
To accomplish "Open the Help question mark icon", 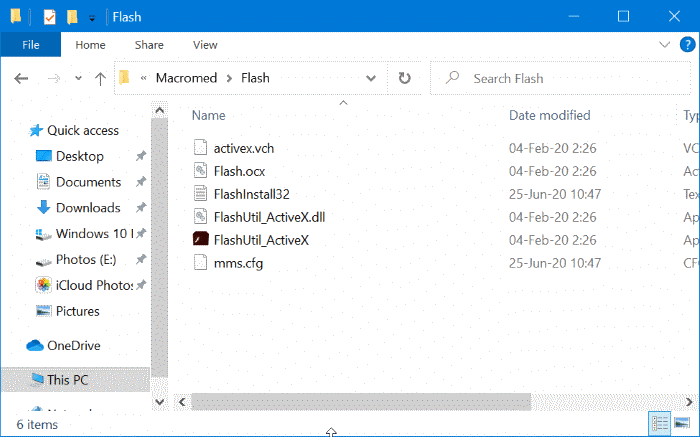I will [x=688, y=45].
